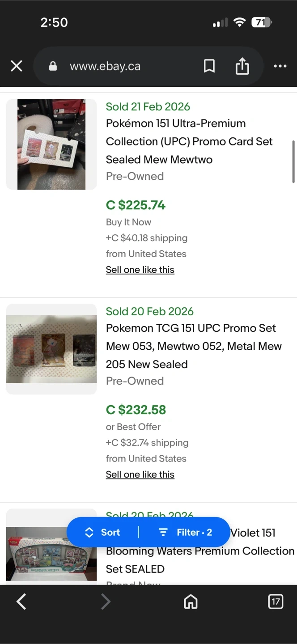Tap the bookmark icon in address bar
The width and height of the screenshot is (297, 644).
209,66
